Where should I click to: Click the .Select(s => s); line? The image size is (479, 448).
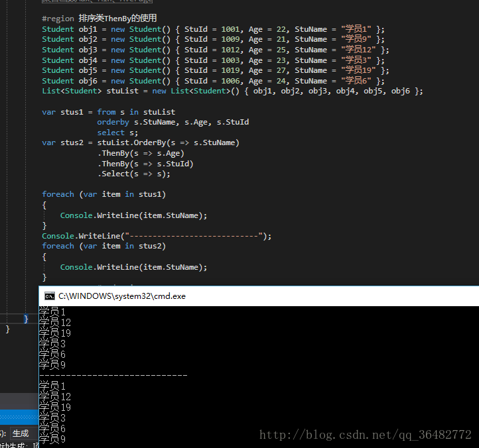click(x=134, y=174)
